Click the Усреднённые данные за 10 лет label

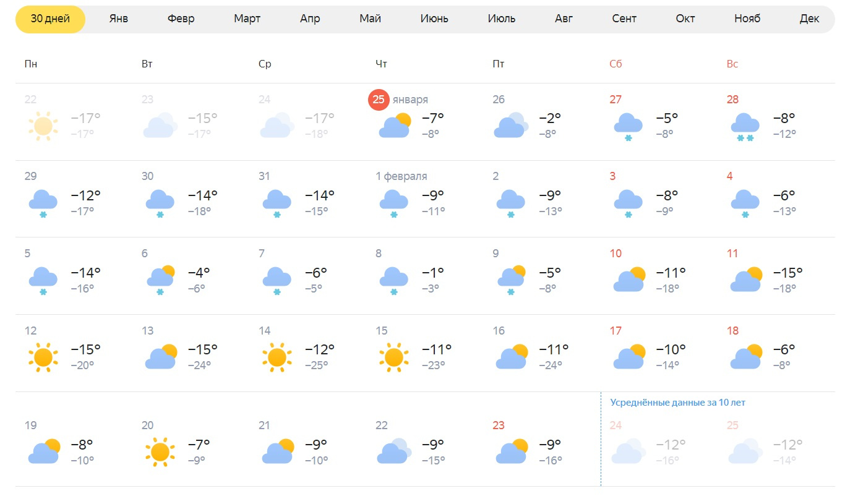click(x=677, y=403)
